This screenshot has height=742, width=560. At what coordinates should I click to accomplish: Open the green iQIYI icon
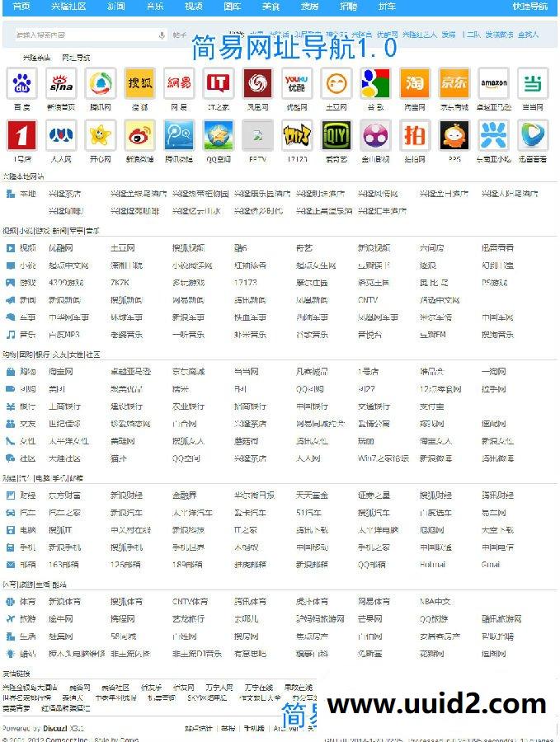(x=336, y=135)
